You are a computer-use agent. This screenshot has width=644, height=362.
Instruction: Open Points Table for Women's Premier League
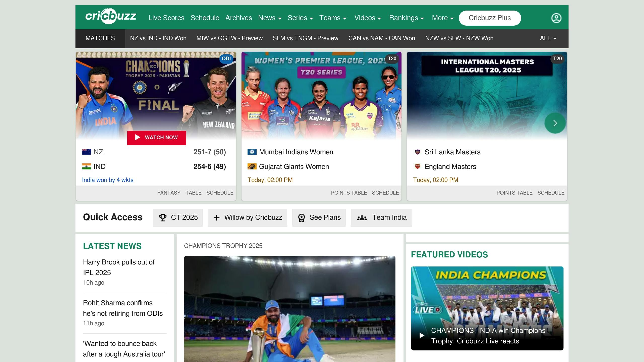[349, 193]
